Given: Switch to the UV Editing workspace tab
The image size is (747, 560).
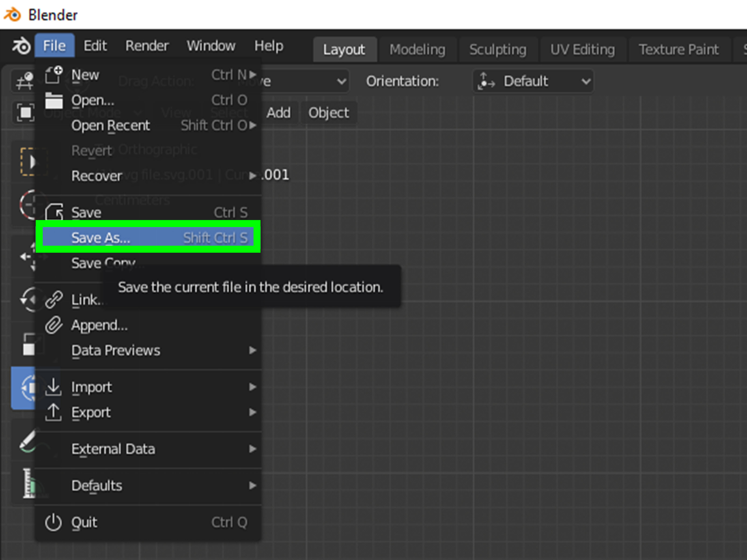Looking at the screenshot, I should tap(583, 50).
